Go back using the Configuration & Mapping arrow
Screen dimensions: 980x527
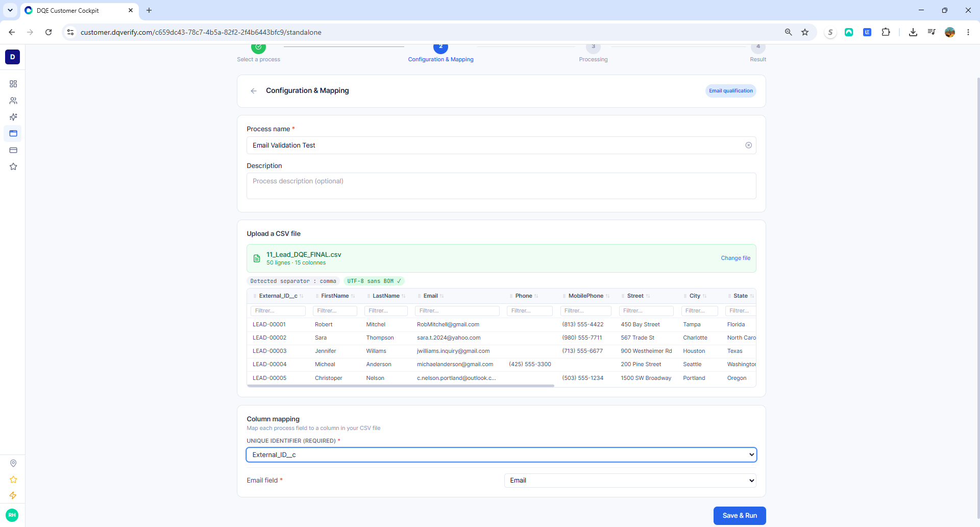(254, 91)
